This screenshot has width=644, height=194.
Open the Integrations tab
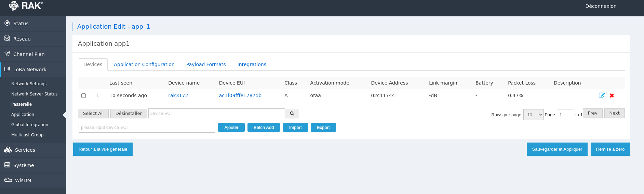[252, 64]
